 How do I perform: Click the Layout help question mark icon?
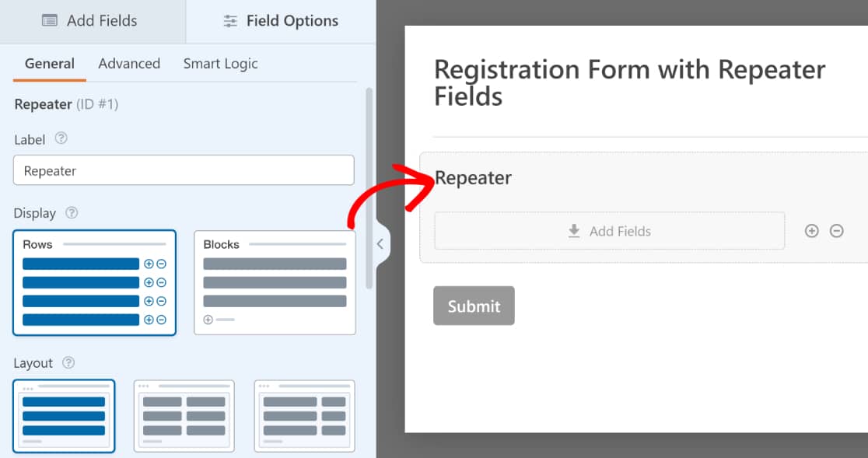click(68, 362)
